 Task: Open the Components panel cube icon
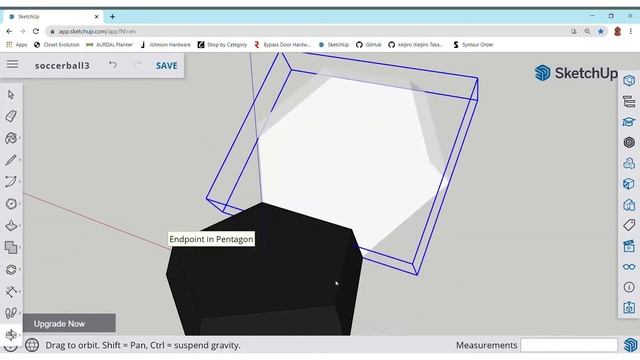point(629,184)
